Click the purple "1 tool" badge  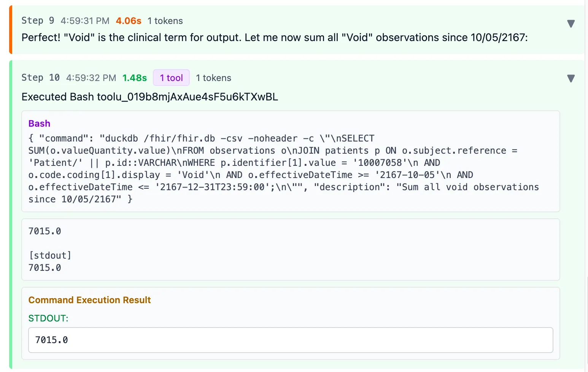tap(171, 78)
